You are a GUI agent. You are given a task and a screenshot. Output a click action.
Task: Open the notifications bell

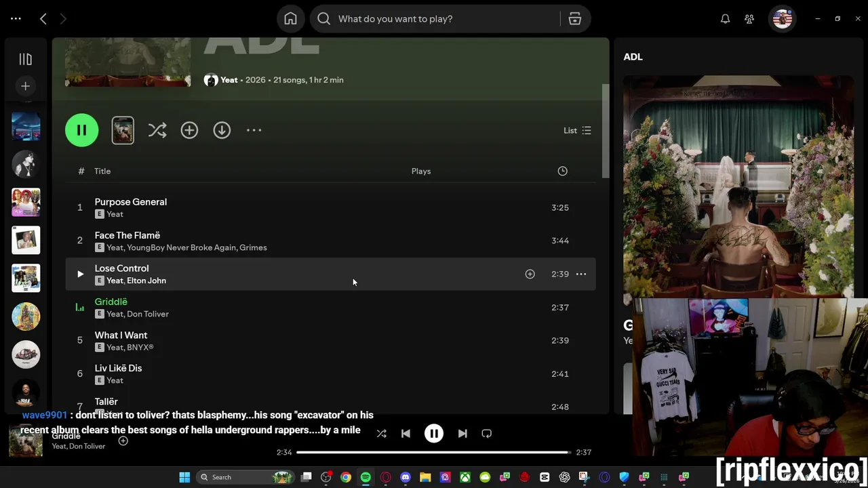coord(725,19)
